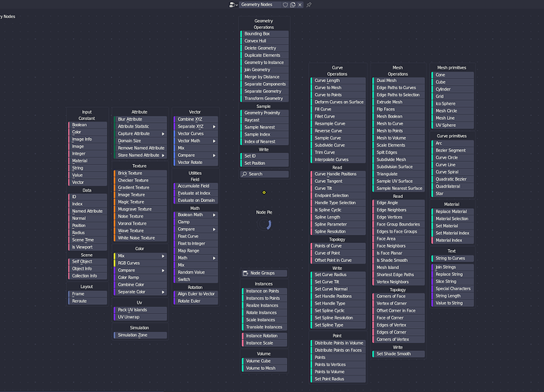Choose the Map Range entry
544x392 pixels.
pos(196,251)
